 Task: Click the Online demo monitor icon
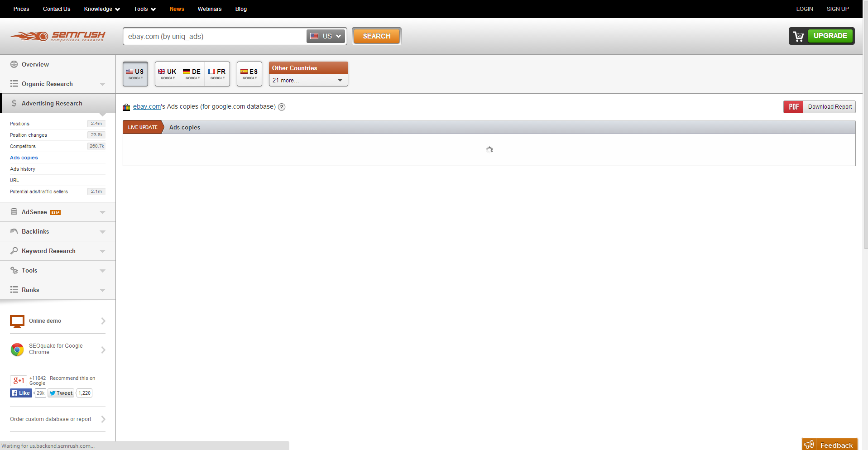[x=17, y=321]
